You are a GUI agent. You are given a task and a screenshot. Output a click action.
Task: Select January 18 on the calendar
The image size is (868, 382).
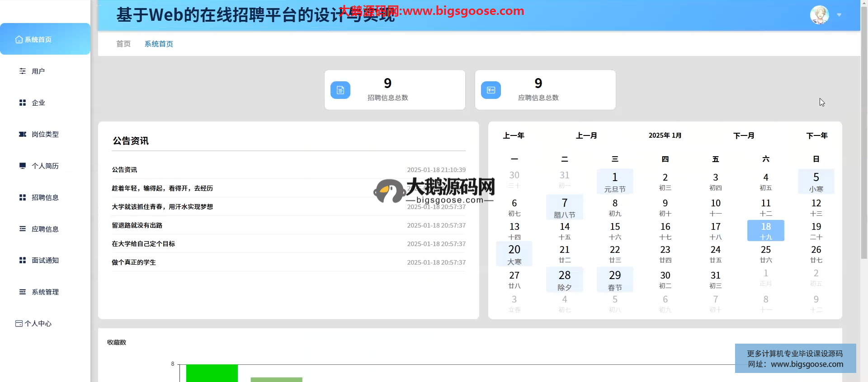766,231
